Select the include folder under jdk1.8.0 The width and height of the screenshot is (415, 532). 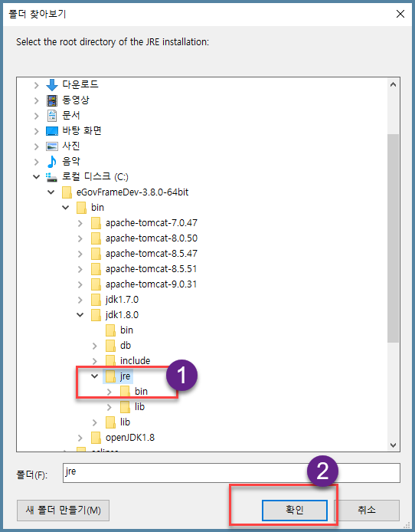pos(136,360)
